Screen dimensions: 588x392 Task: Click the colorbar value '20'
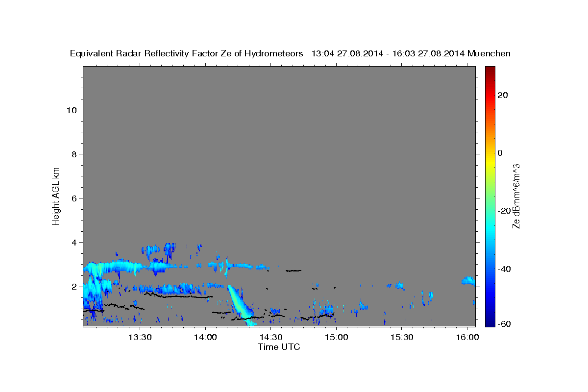pyautogui.click(x=503, y=95)
